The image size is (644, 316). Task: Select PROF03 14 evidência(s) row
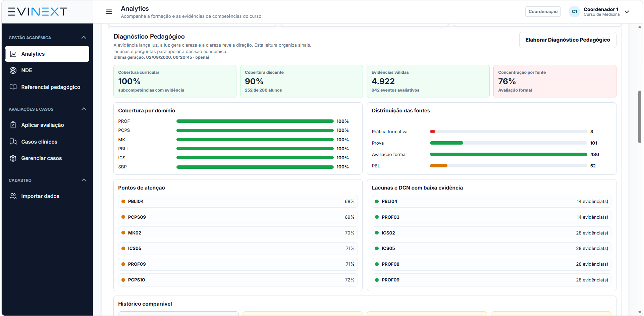click(491, 217)
